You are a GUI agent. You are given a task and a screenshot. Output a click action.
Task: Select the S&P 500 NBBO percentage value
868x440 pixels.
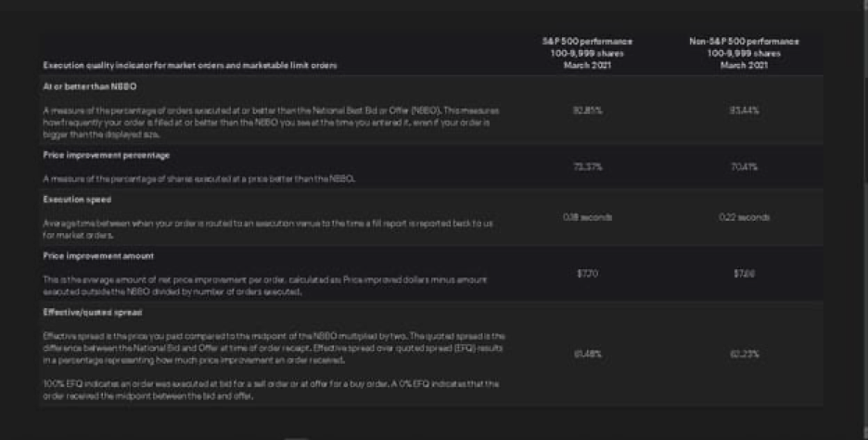pos(587,110)
